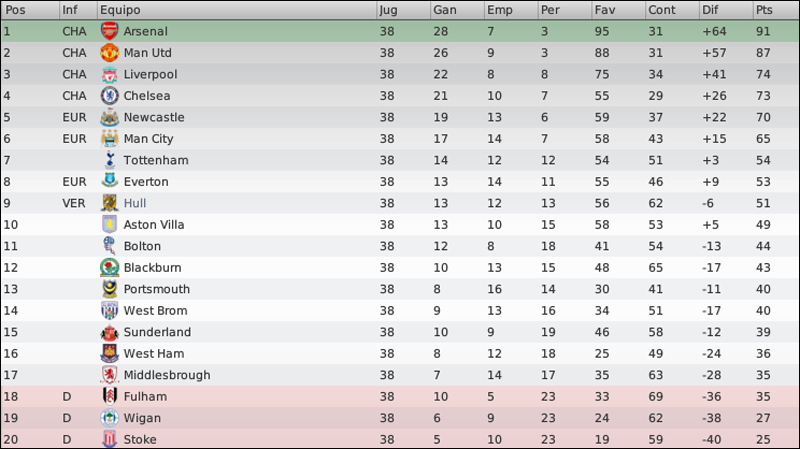
Task: Select the Stoke row in relegation zone
Action: pyautogui.click(x=400, y=439)
